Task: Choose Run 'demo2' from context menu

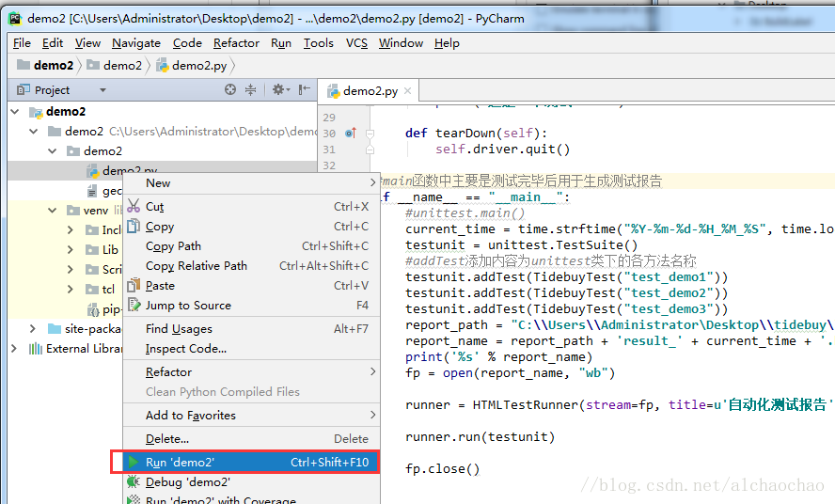Action: coord(251,462)
